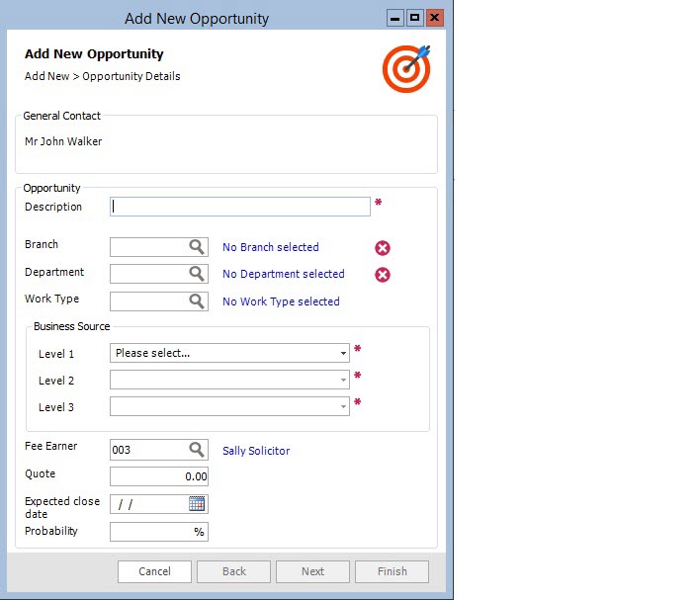This screenshot has height=600, width=700.
Task: Open the Work Type lookup magnifier
Action: [197, 301]
